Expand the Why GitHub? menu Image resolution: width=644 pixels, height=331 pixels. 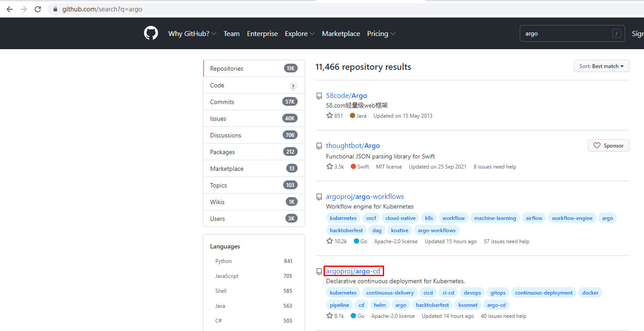coord(192,34)
